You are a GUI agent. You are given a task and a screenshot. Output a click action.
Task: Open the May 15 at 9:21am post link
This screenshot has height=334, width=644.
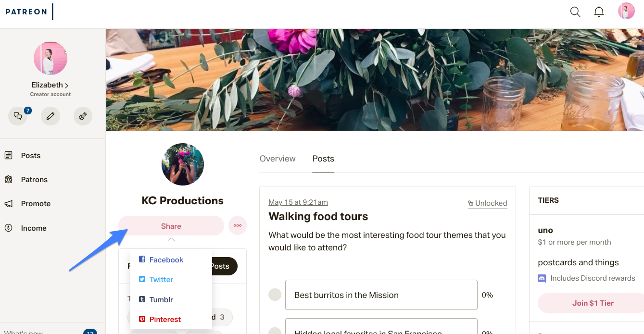coord(298,202)
